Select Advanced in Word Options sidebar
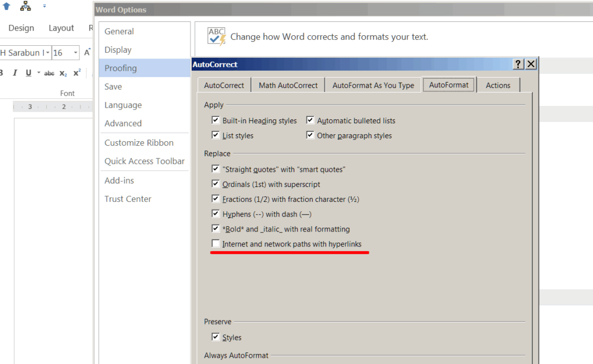This screenshot has height=364, width=593. pos(123,123)
